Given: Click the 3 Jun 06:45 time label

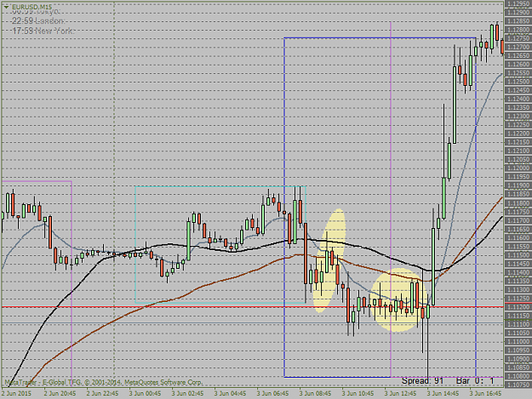Looking at the screenshot, I should point(272,394).
